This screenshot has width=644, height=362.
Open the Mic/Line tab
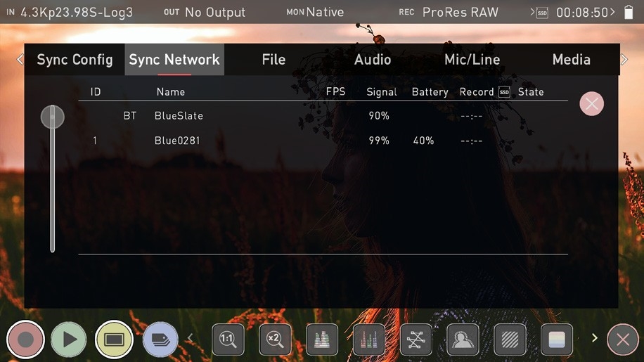pyautogui.click(x=472, y=60)
